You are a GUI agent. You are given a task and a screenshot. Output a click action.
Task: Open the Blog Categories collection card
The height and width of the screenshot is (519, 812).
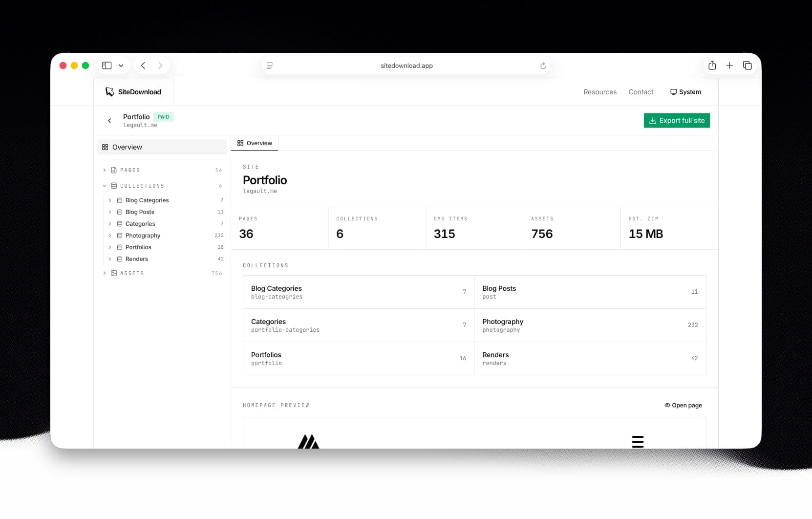click(359, 292)
